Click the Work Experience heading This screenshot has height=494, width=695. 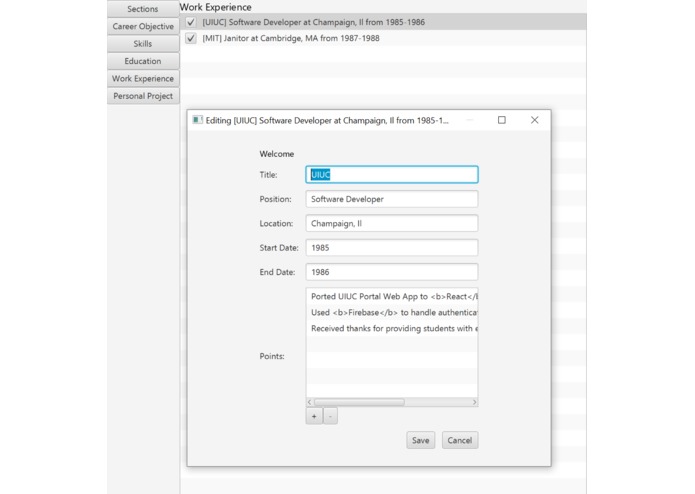point(215,7)
